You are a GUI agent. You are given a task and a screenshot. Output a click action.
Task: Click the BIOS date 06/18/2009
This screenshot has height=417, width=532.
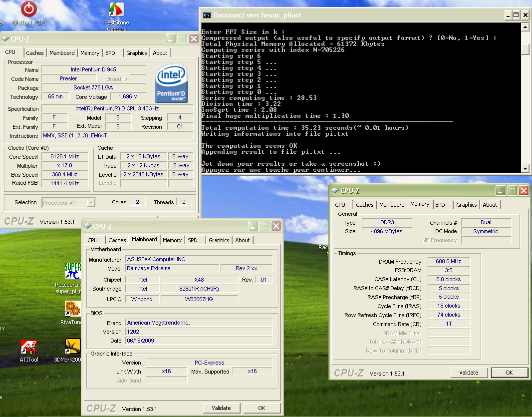(199, 341)
